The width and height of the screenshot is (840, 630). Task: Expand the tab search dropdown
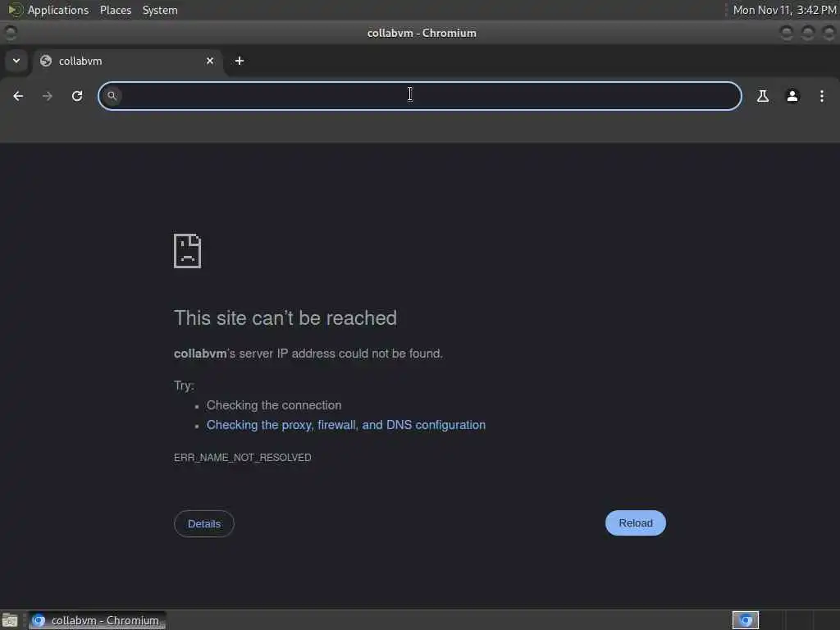[x=16, y=61]
